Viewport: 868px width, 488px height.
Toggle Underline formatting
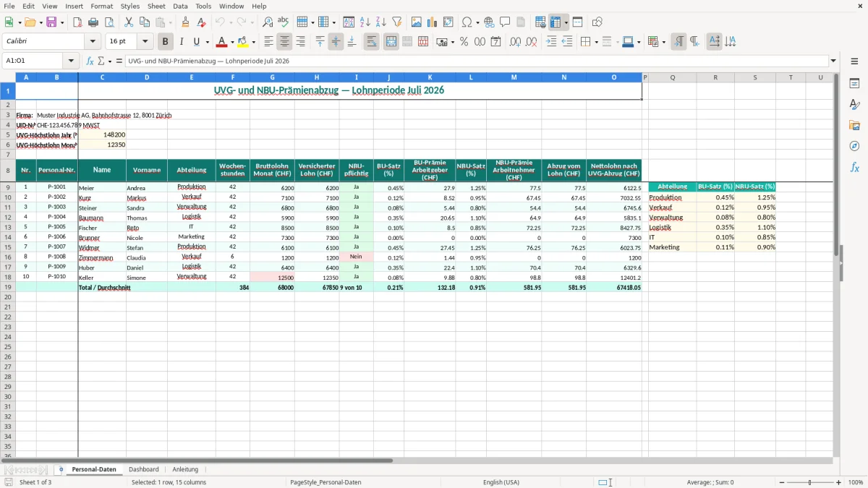(x=197, y=42)
